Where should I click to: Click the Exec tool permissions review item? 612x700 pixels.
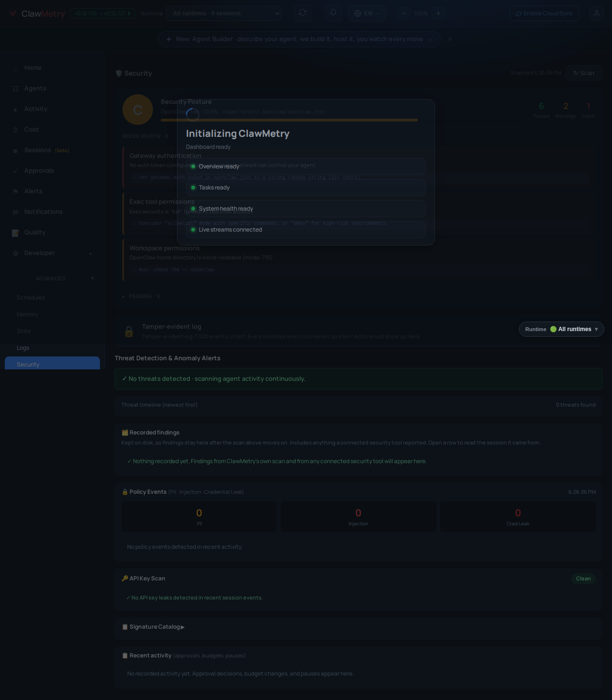(x=359, y=213)
